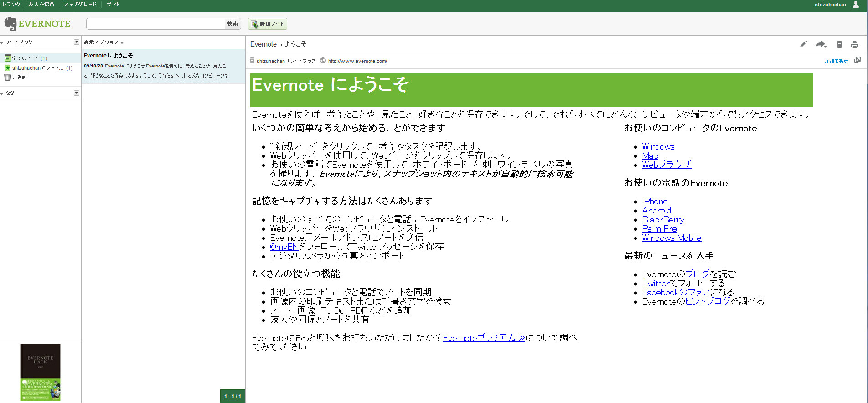Open the Android link
The width and height of the screenshot is (868, 403).
click(x=656, y=211)
